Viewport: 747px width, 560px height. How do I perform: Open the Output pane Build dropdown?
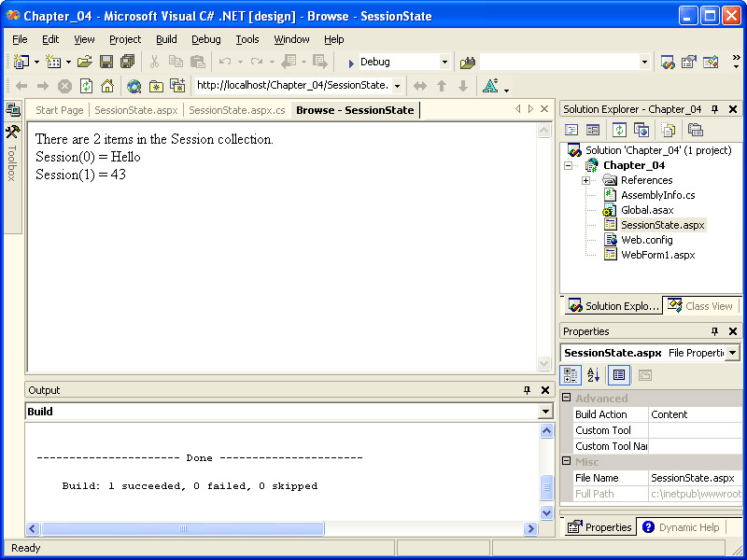pyautogui.click(x=545, y=412)
